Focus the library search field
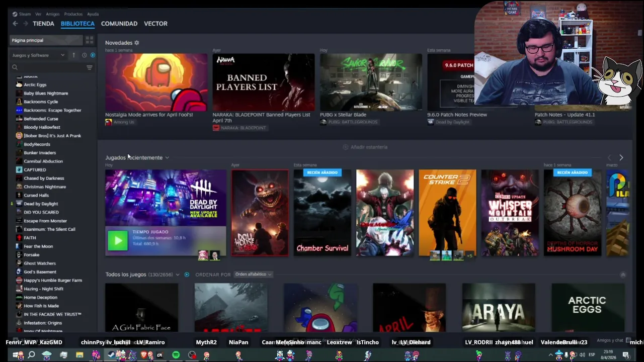The image size is (644, 362). click(51, 67)
